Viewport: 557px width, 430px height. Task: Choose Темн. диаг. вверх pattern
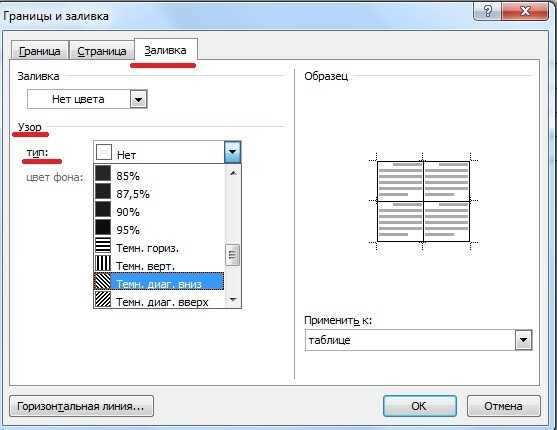click(x=159, y=299)
